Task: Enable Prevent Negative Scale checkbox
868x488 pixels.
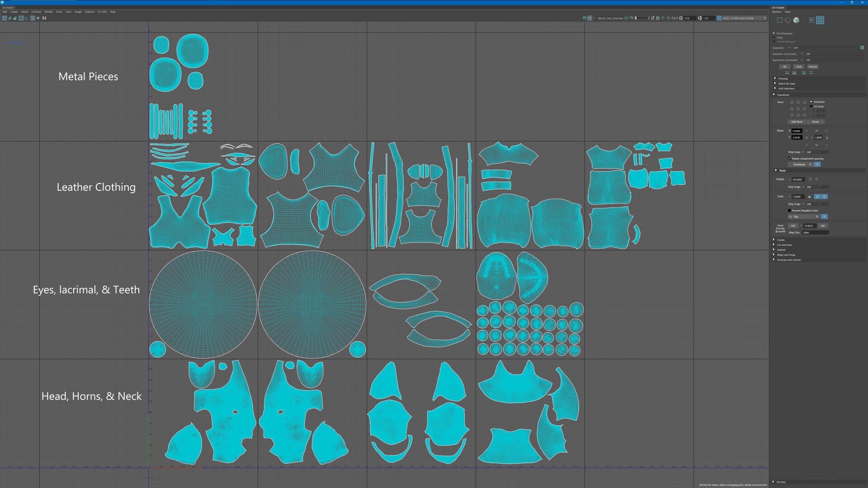Action: 789,211
